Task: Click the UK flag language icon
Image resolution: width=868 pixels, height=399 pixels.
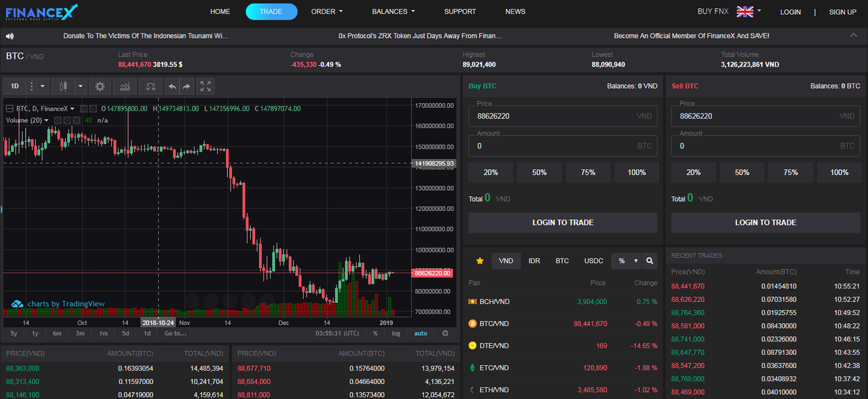Action: point(745,12)
